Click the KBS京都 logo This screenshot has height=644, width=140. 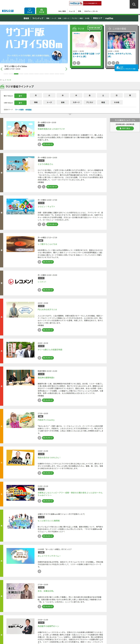click(8, 11)
